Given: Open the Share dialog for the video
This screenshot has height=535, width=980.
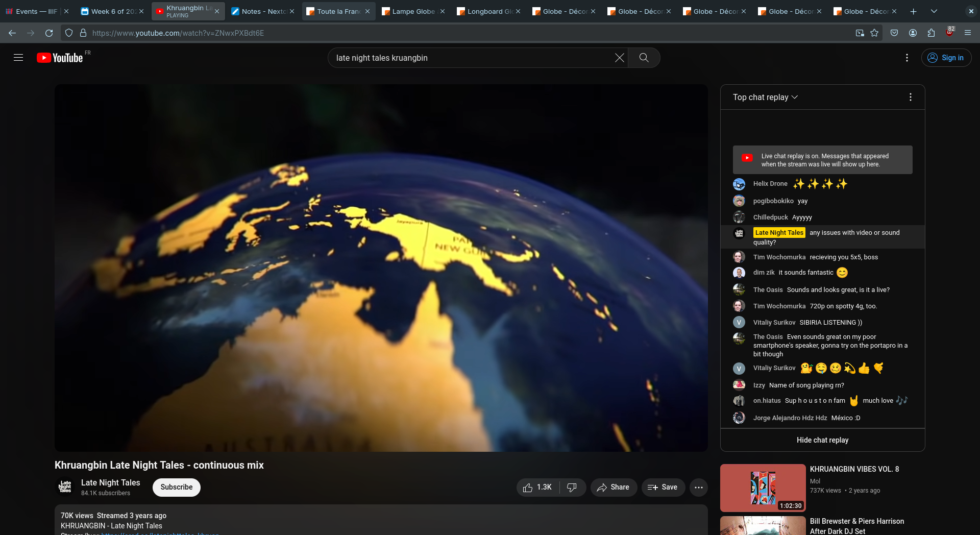Looking at the screenshot, I should [614, 488].
